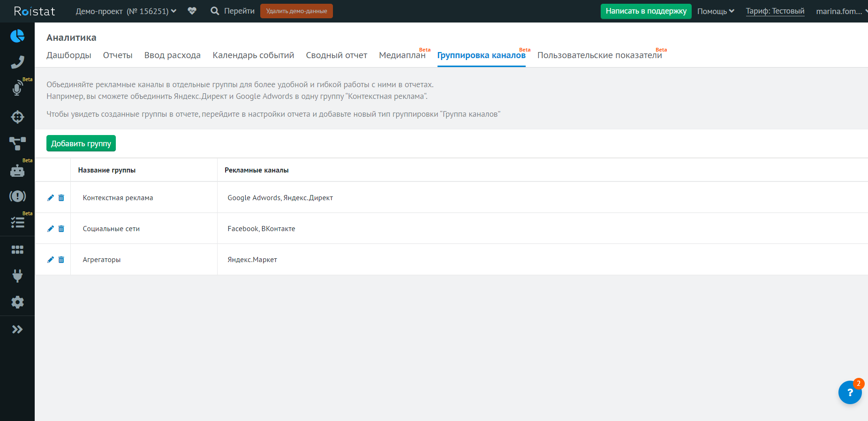Open the marina.fom user account menu
Screen dimensions: 868x421
click(840, 11)
